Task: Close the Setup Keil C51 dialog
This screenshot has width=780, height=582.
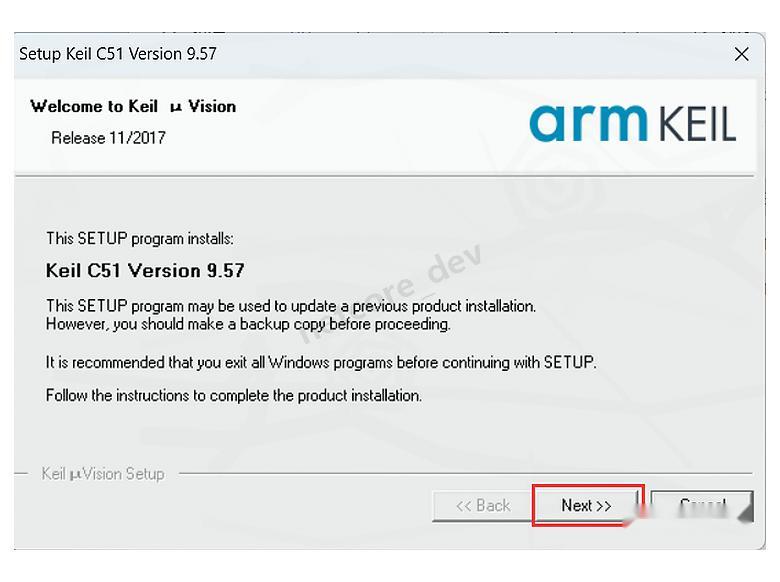Action: (x=741, y=54)
